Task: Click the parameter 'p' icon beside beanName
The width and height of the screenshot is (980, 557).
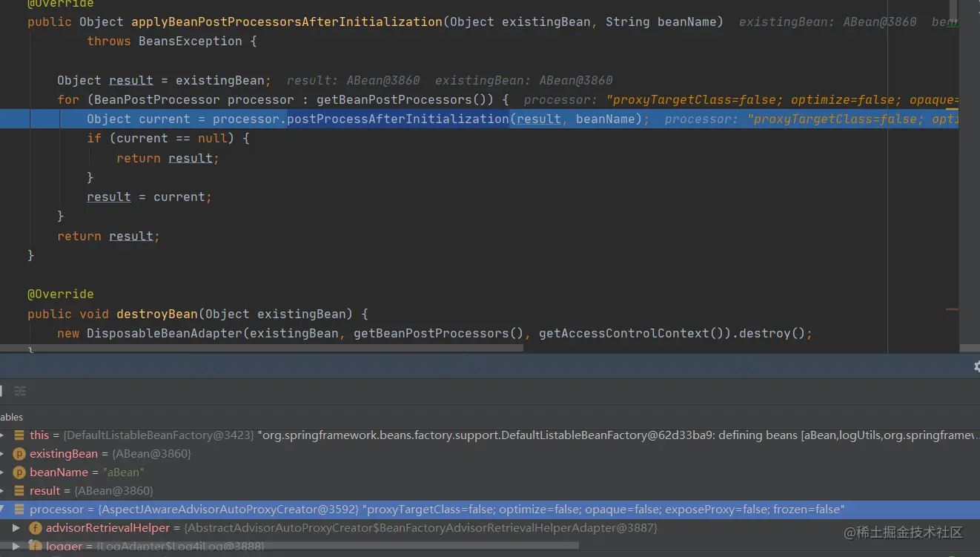Action: pos(19,472)
